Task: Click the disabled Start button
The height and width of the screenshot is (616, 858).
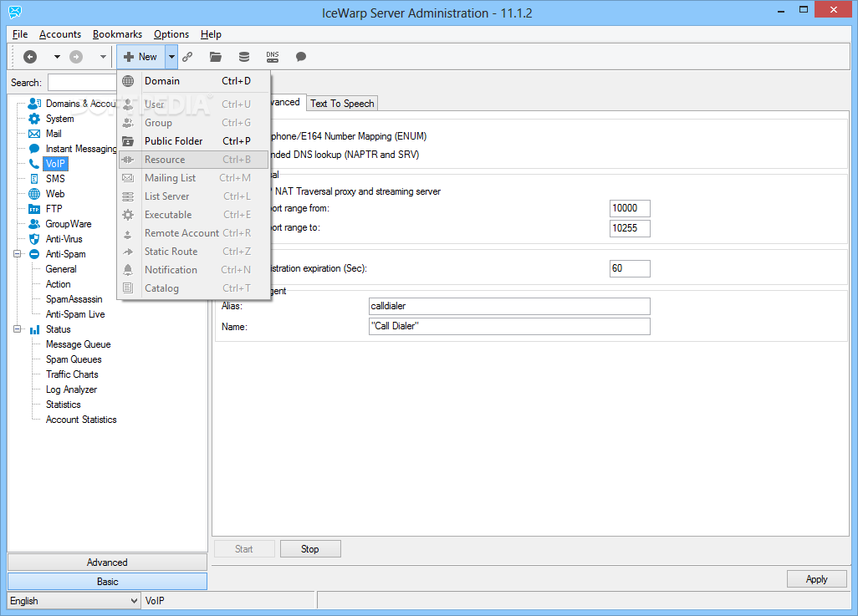Action: pyautogui.click(x=244, y=548)
